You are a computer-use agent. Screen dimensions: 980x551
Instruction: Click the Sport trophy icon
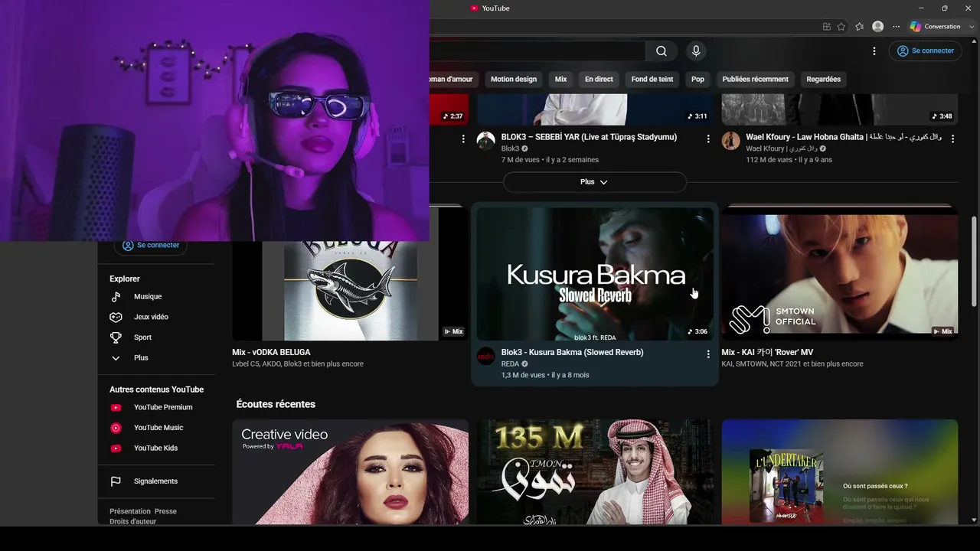click(x=116, y=337)
